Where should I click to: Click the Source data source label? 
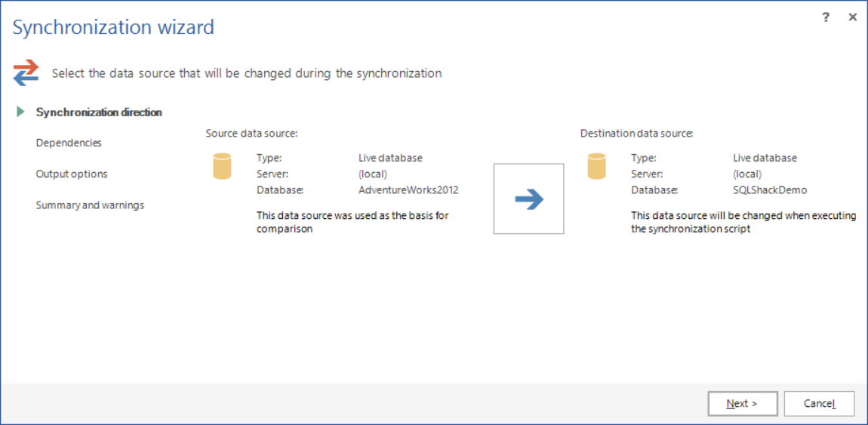[x=251, y=133]
